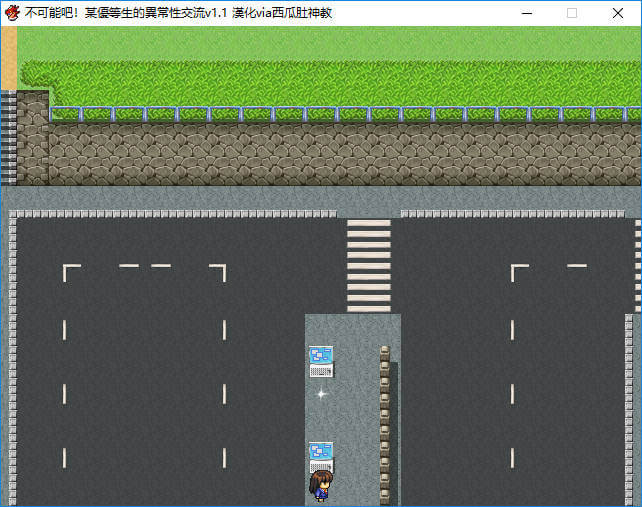Image resolution: width=642 pixels, height=507 pixels.
Task: Click the upper computer terminal on the walkway
Action: [320, 361]
